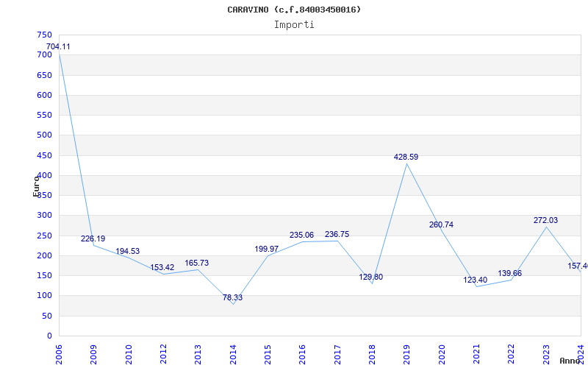Click the 2014 x-axis year label
Screen dimensions: 588x368
pos(233,355)
